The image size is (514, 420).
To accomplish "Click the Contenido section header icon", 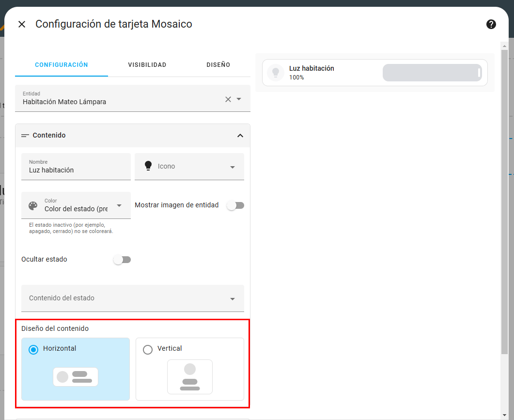I will (25, 136).
